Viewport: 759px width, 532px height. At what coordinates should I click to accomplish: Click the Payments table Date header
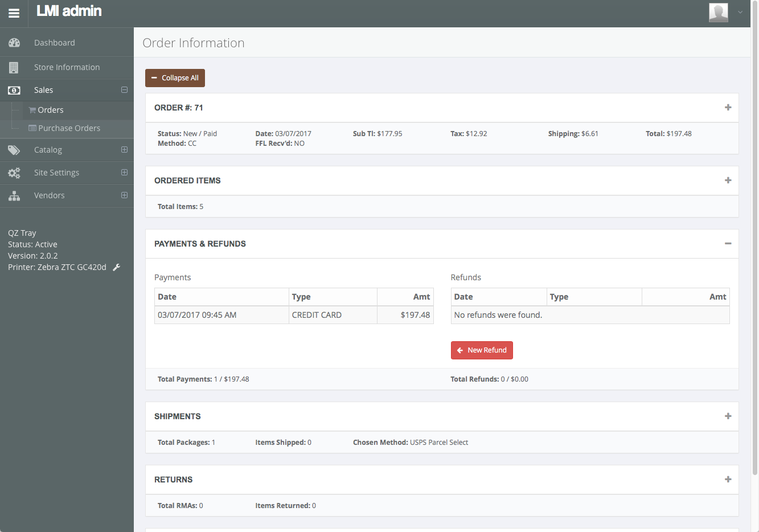pyautogui.click(x=221, y=297)
